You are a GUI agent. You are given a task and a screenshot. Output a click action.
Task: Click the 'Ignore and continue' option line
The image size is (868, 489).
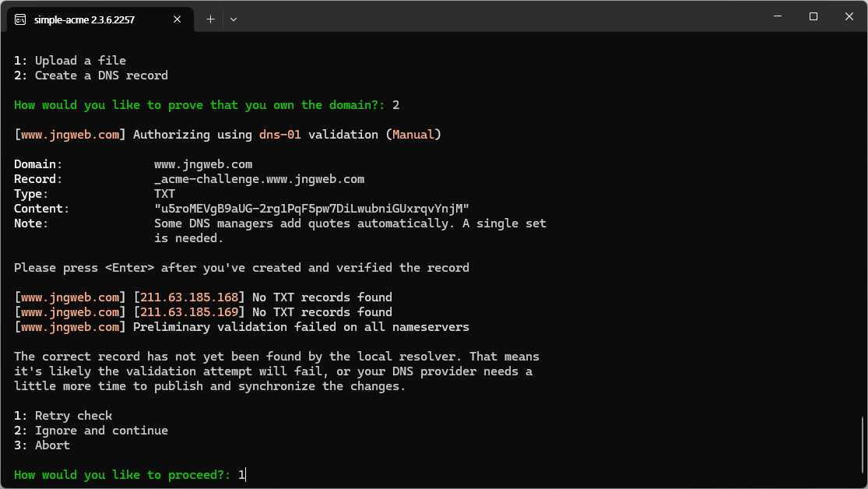(x=91, y=431)
